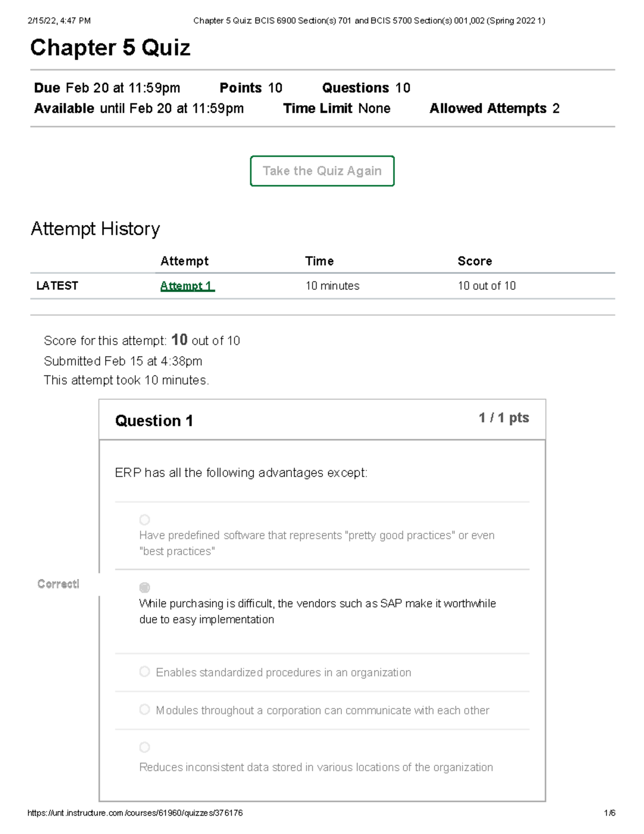Click the "1 / 1 pts" score label
This screenshot has width=644, height=834.
503,418
